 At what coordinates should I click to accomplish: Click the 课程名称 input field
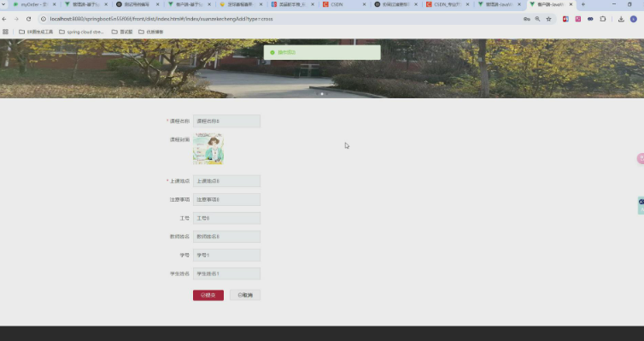point(226,121)
